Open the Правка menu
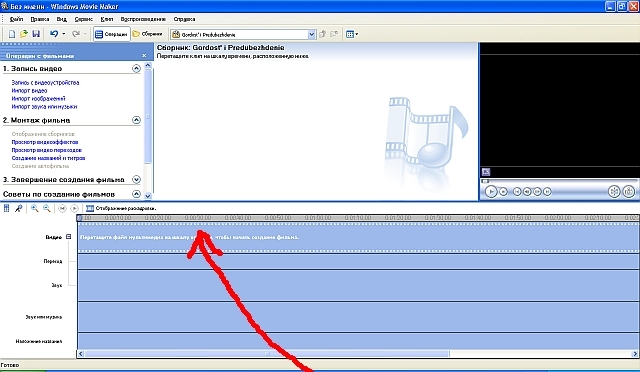The image size is (640, 372). click(x=40, y=19)
